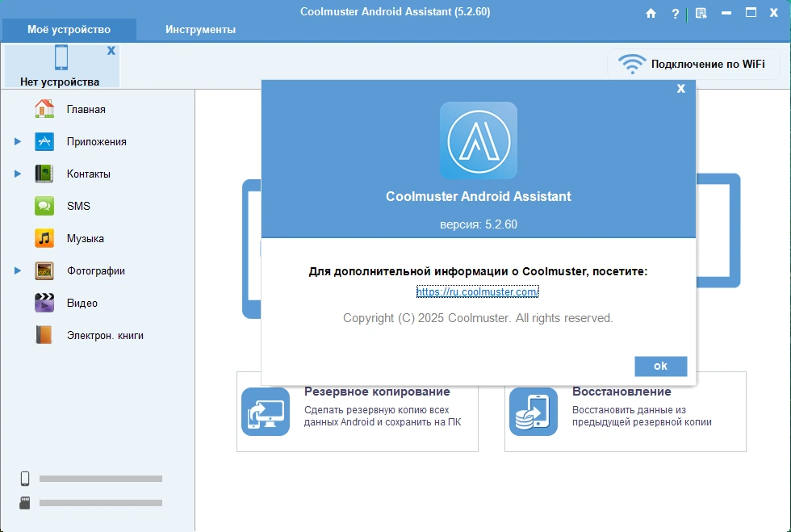Open Музыка in the sidebar
Image resolution: width=791 pixels, height=532 pixels.
click(x=86, y=239)
